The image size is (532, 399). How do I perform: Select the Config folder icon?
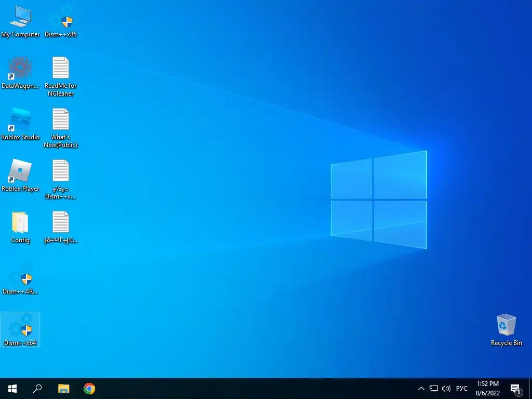pyautogui.click(x=20, y=227)
